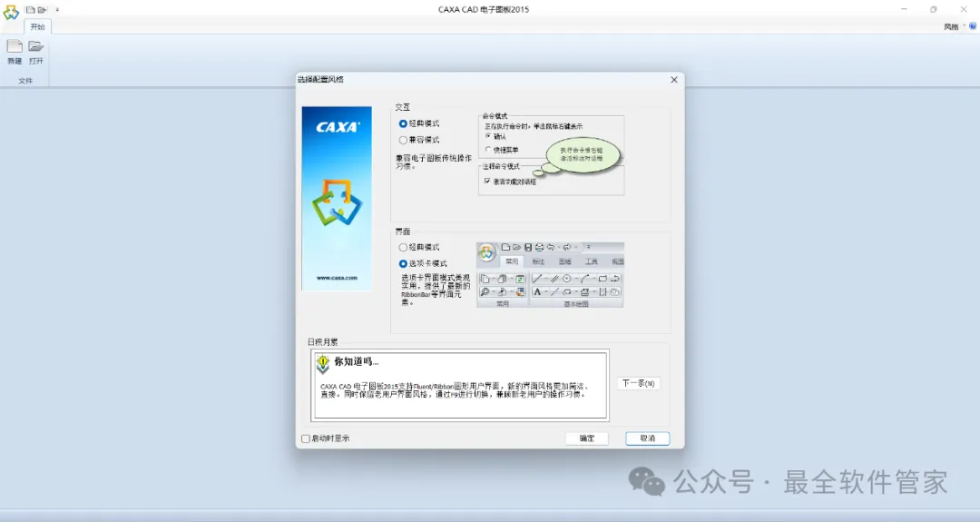
Task: Click the 你知道吗... tip heading
Action: click(x=357, y=361)
